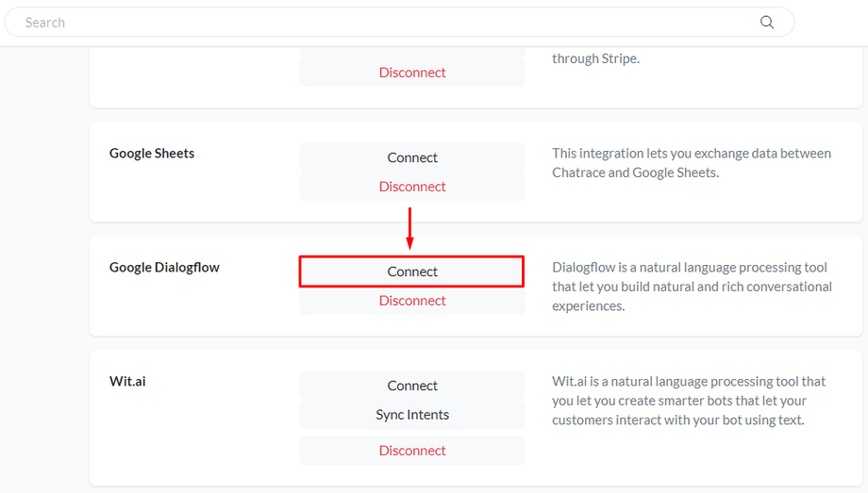Focus the Search input field
The width and height of the screenshot is (868, 493).
coord(377,23)
